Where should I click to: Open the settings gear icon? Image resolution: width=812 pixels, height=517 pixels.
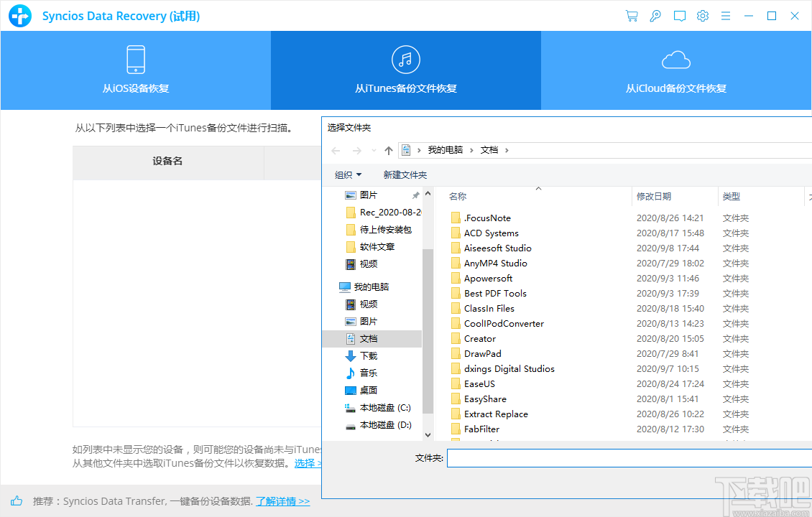coord(702,16)
